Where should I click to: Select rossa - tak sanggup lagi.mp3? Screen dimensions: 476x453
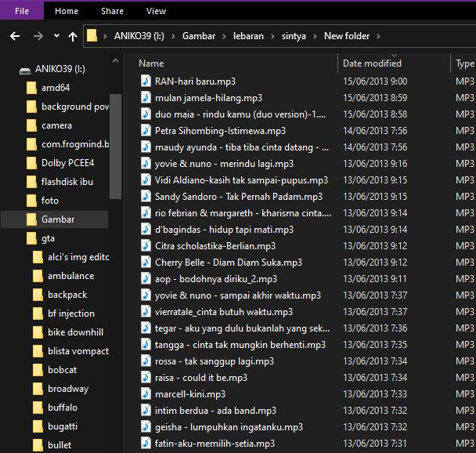(215, 361)
